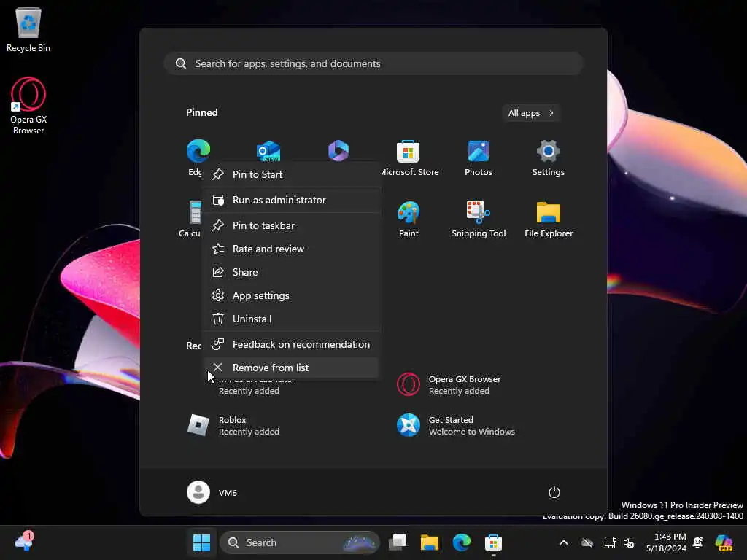Click the power button in Start
The height and width of the screenshot is (560, 747).
[x=554, y=492]
